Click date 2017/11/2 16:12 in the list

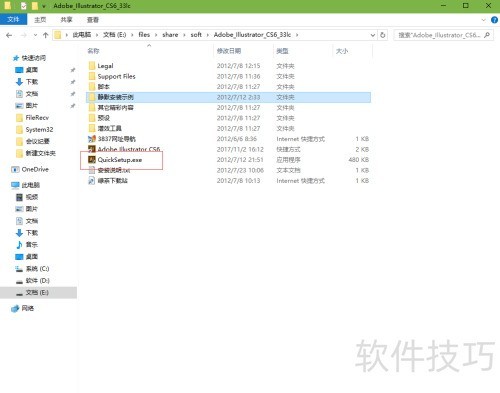pyautogui.click(x=240, y=149)
